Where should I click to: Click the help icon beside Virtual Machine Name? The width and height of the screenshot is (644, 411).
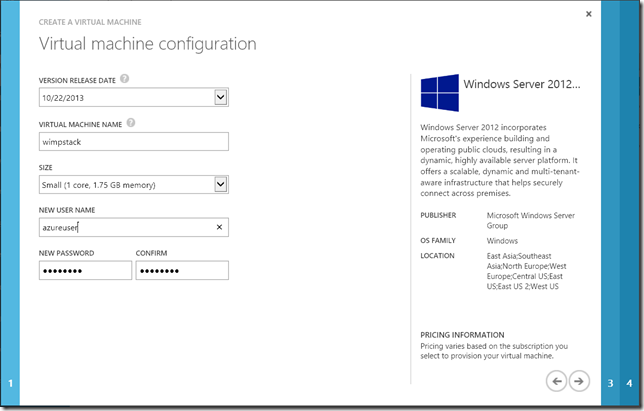tap(131, 122)
